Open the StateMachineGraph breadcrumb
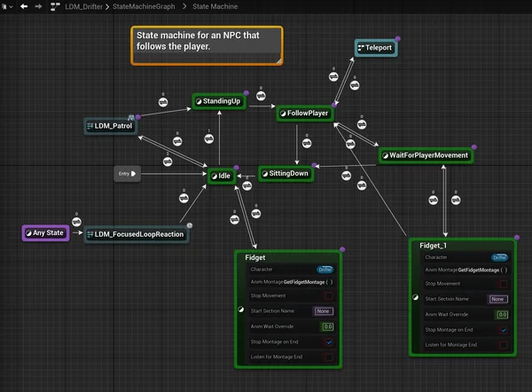The image size is (532, 392). coord(144,6)
